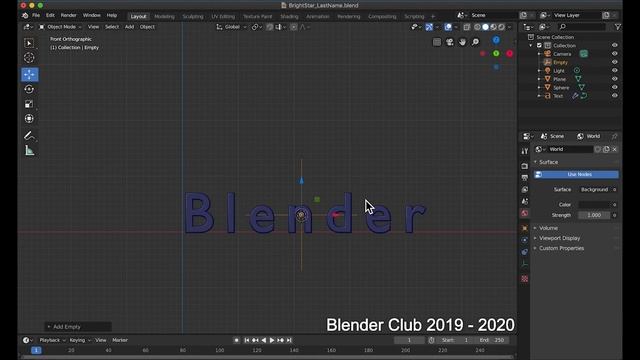Hide Text with its eye icon
640x360 pixels.
(x=615, y=96)
